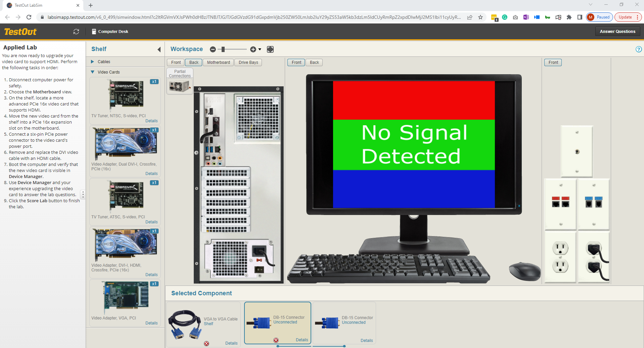Bookmark this page with star icon
This screenshot has width=644, height=348.
[480, 17]
